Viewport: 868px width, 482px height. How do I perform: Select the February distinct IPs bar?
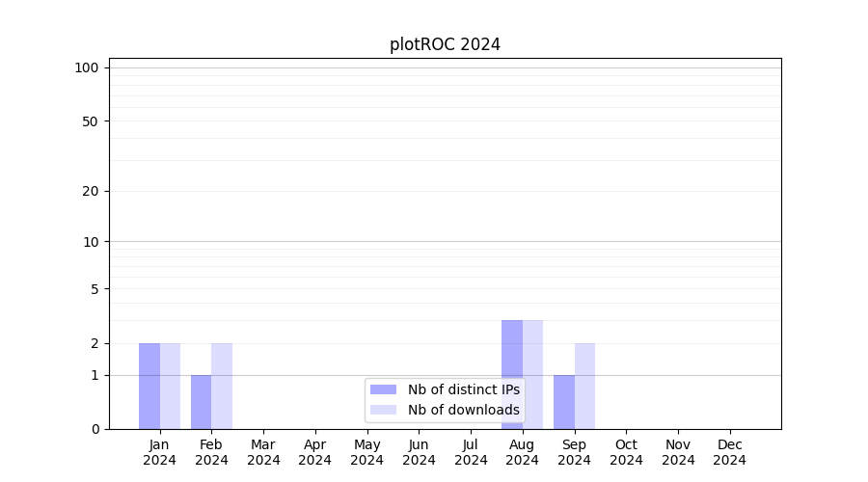point(201,402)
